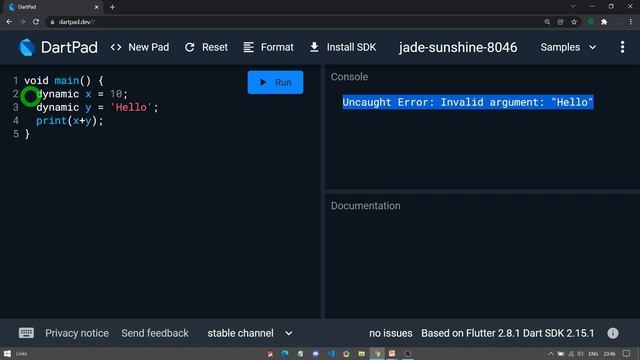Close the DartPad browser tab
Image resolution: width=640 pixels, height=360 pixels.
coord(97,7)
